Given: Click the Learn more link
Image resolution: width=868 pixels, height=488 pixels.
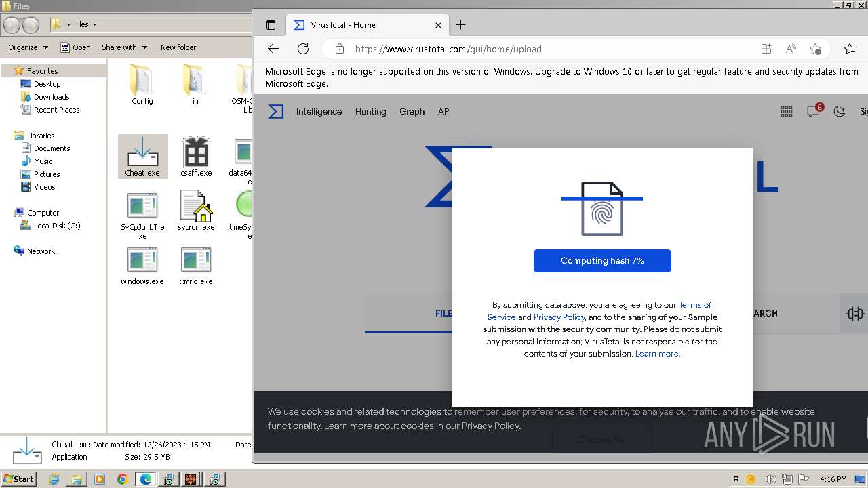Looking at the screenshot, I should point(657,354).
